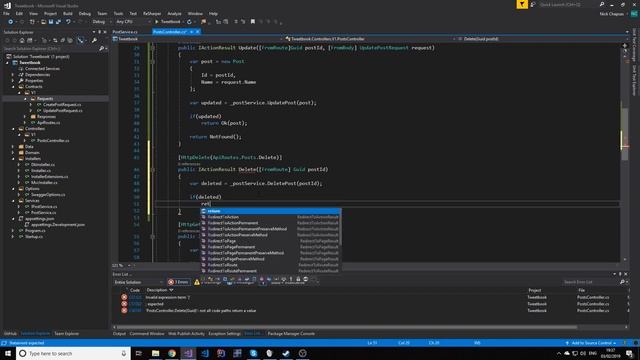The width and height of the screenshot is (640, 360).
Task: Click the Open File toolbar icon
Action: (43, 22)
